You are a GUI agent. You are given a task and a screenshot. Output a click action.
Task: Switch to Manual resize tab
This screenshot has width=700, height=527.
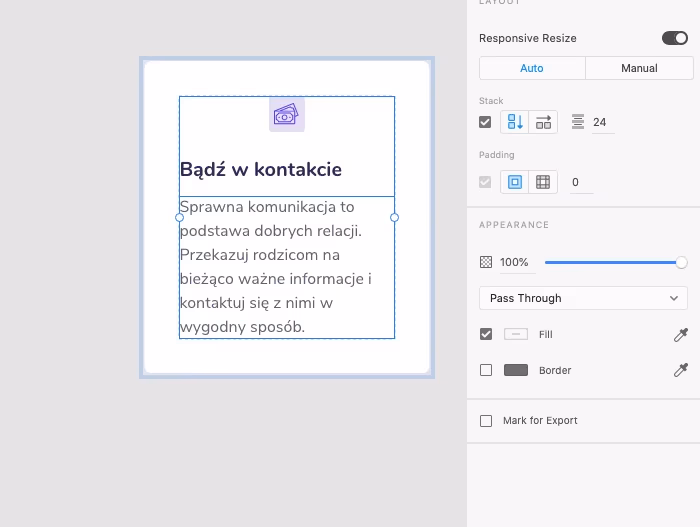[639, 68]
